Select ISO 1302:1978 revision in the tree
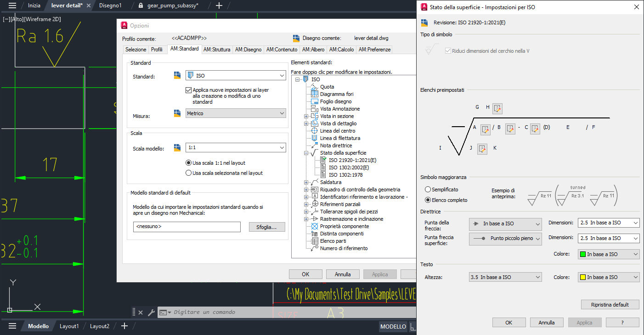Viewport: 644px width, 335px height. (345, 175)
